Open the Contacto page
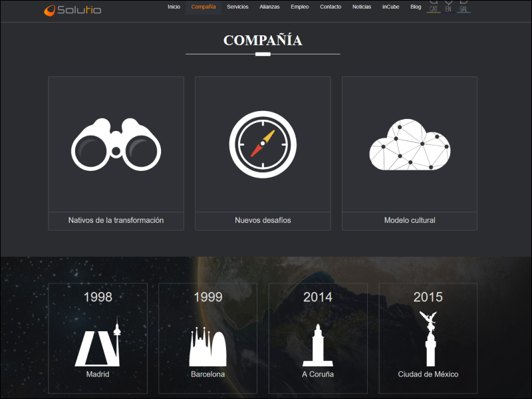This screenshot has width=532, height=399. coord(331,7)
